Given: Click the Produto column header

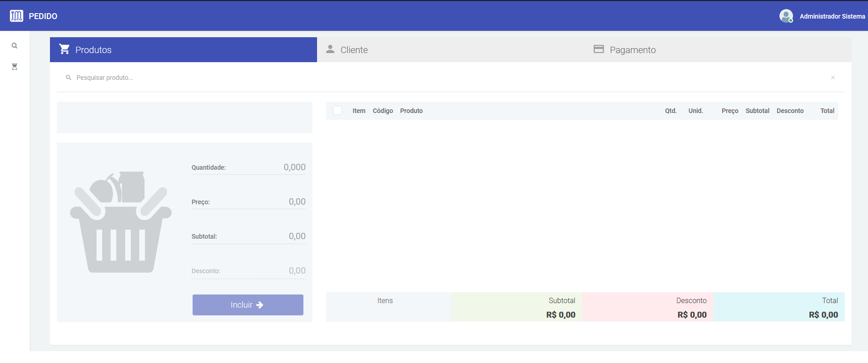Looking at the screenshot, I should point(411,111).
